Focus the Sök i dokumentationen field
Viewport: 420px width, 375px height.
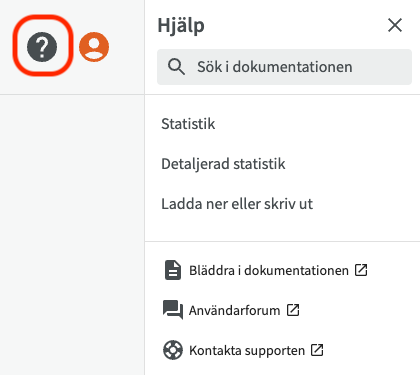pyautogui.click(x=284, y=67)
